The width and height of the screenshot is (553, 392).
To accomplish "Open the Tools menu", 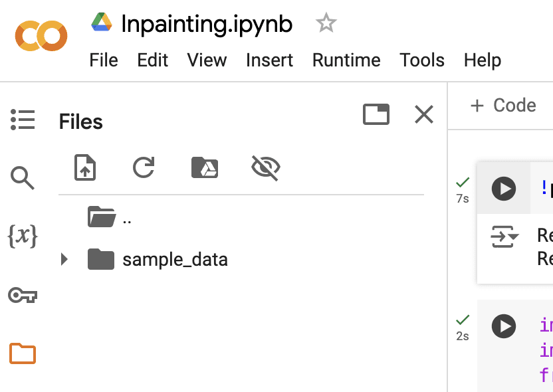I will point(422,60).
